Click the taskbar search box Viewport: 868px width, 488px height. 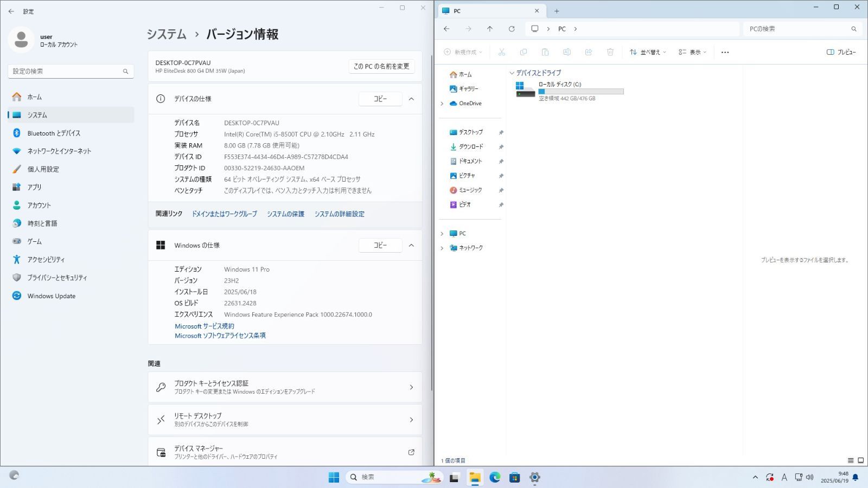(x=394, y=477)
